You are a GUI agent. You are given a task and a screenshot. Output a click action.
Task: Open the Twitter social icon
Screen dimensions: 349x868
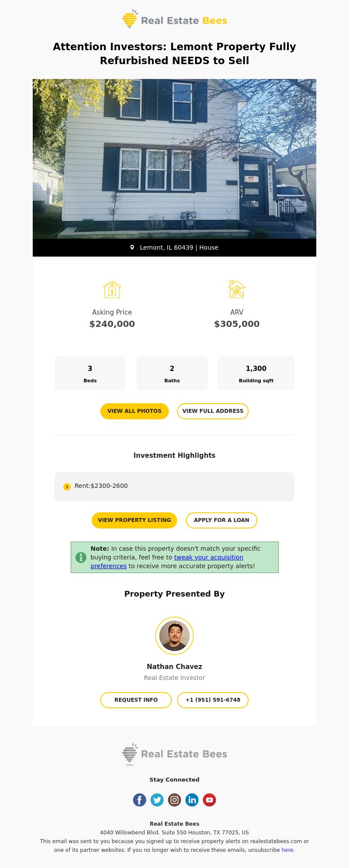coord(157,800)
